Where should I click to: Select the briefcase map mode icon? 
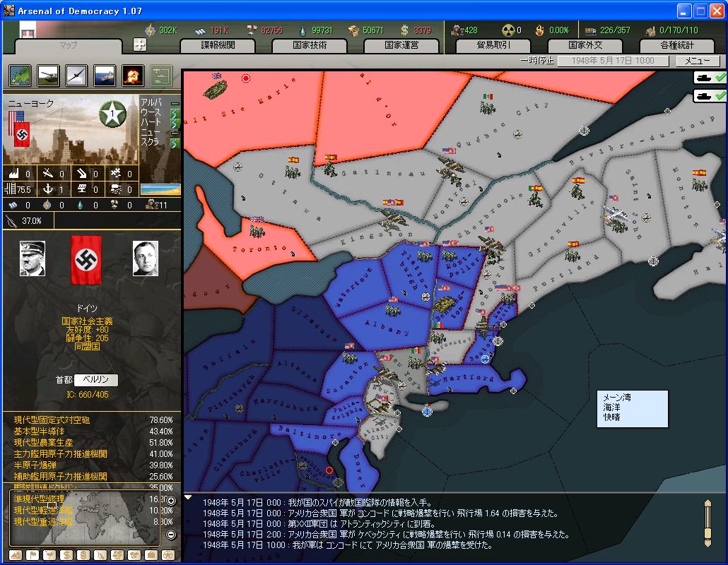click(x=151, y=555)
